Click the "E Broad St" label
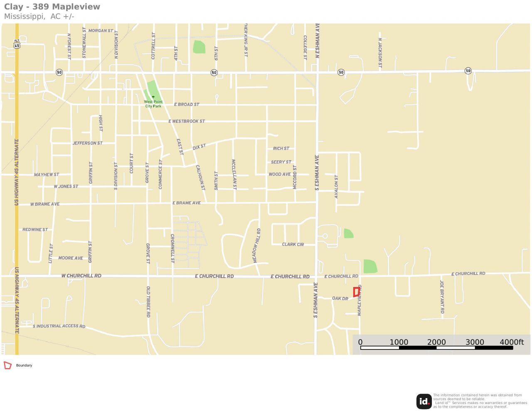The height and width of the screenshot is (411, 532). point(187,105)
